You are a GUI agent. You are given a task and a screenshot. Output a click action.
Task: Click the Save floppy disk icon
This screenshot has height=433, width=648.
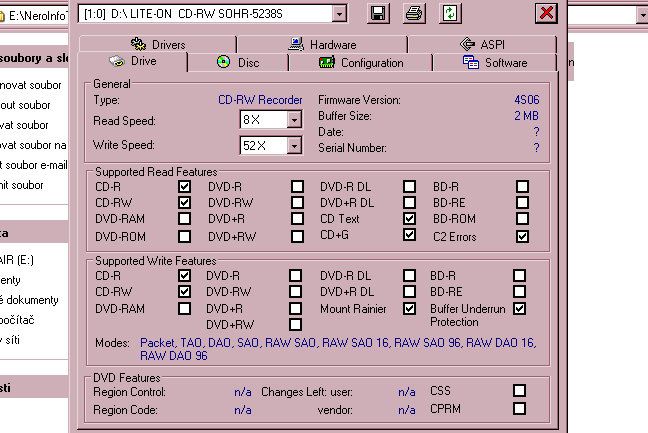pyautogui.click(x=378, y=13)
